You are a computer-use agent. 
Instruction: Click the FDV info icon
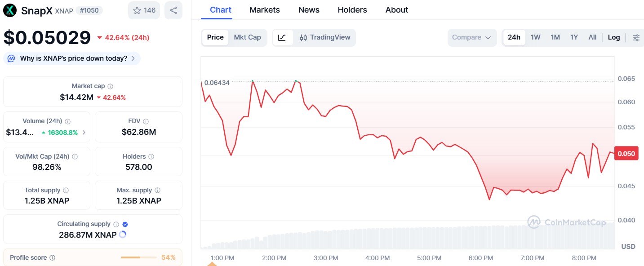tap(146, 121)
